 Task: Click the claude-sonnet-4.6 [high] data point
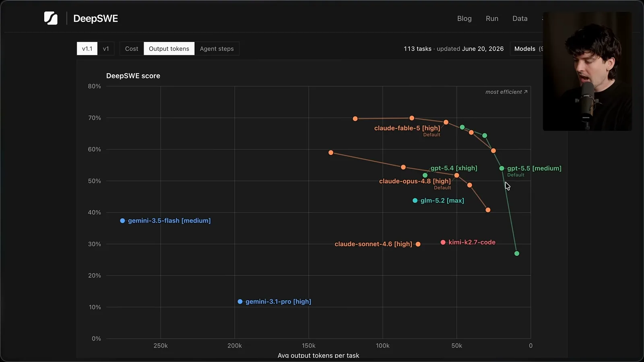click(x=418, y=244)
